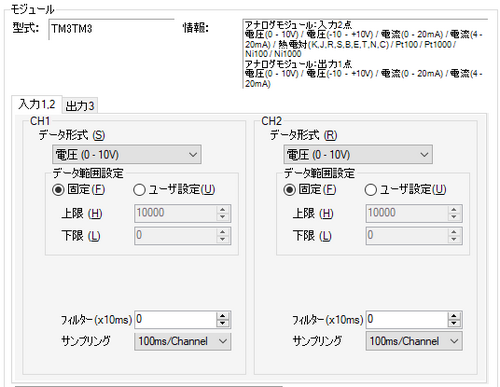Increase CH1 上限 with up arrow
This screenshot has width=500, height=387.
click(x=223, y=210)
